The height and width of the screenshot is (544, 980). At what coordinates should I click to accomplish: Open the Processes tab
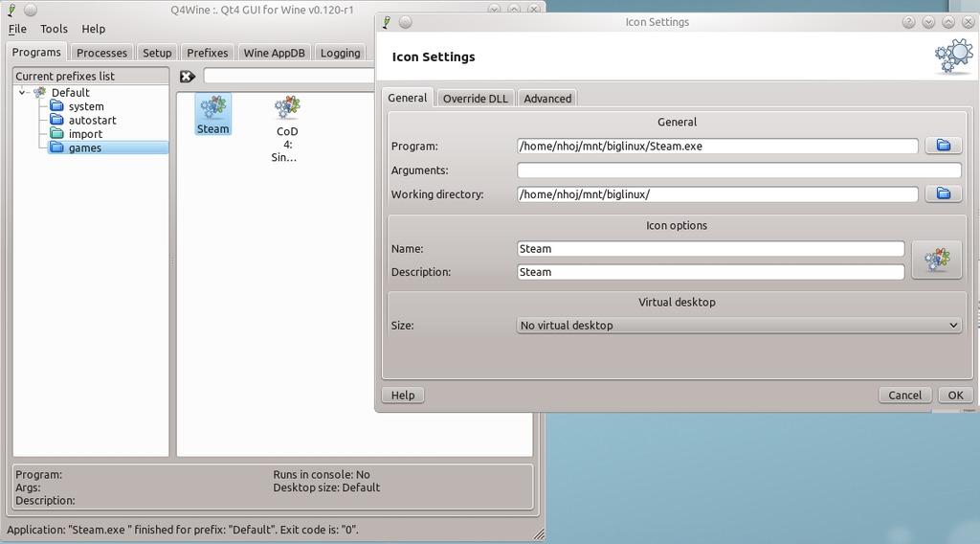pos(101,53)
